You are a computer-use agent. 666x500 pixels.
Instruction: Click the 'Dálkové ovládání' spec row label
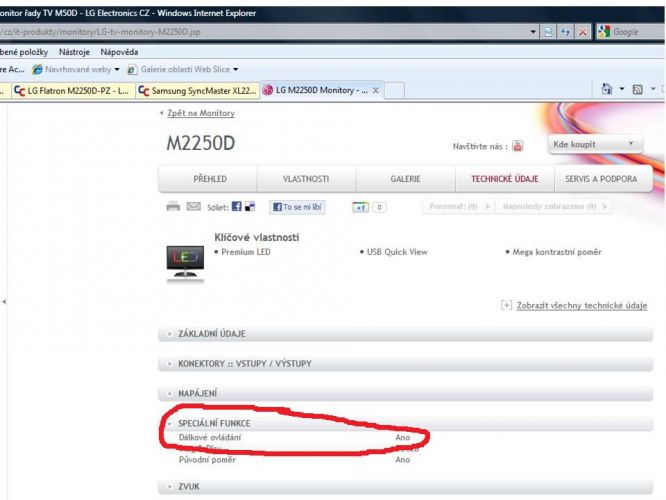point(210,438)
